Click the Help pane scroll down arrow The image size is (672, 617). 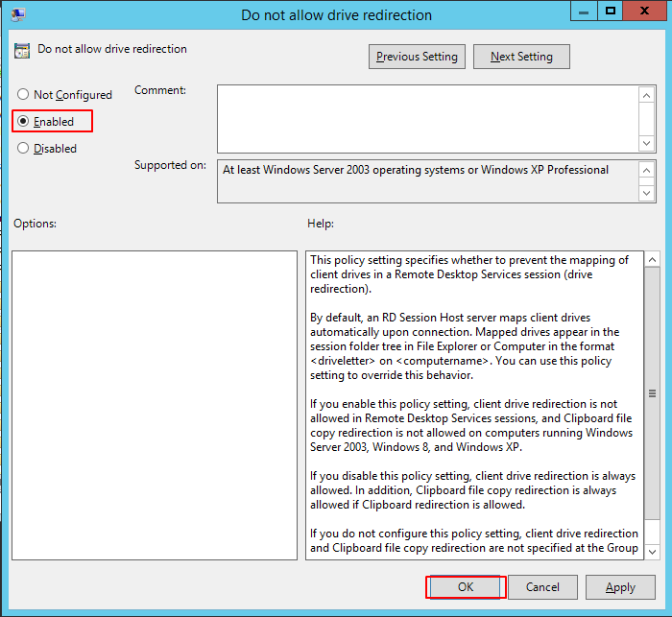pyautogui.click(x=652, y=552)
